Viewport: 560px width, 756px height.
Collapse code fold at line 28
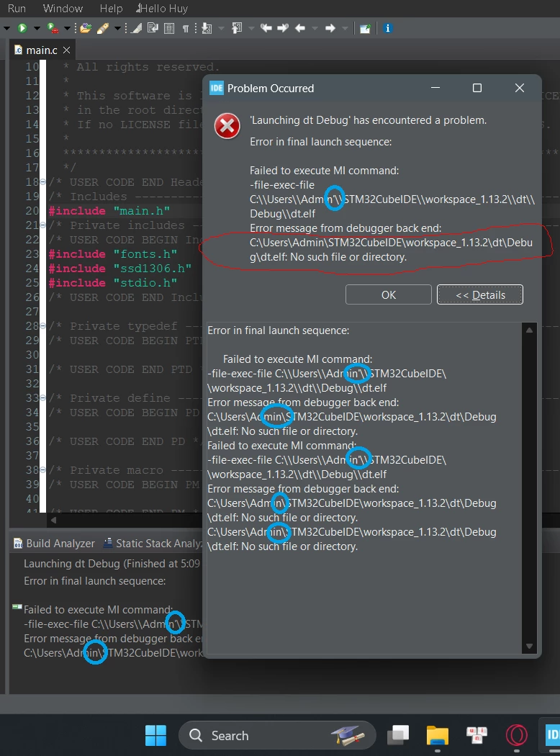click(43, 326)
